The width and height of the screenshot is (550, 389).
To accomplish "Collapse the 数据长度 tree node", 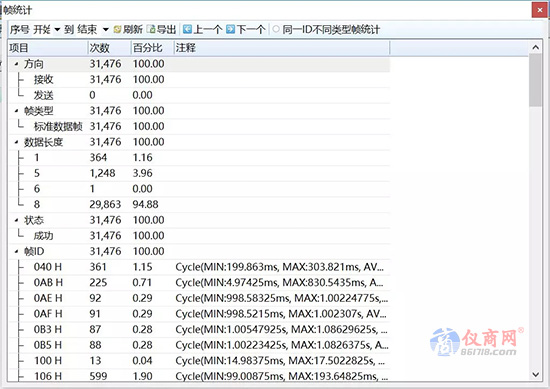I will click(16, 142).
